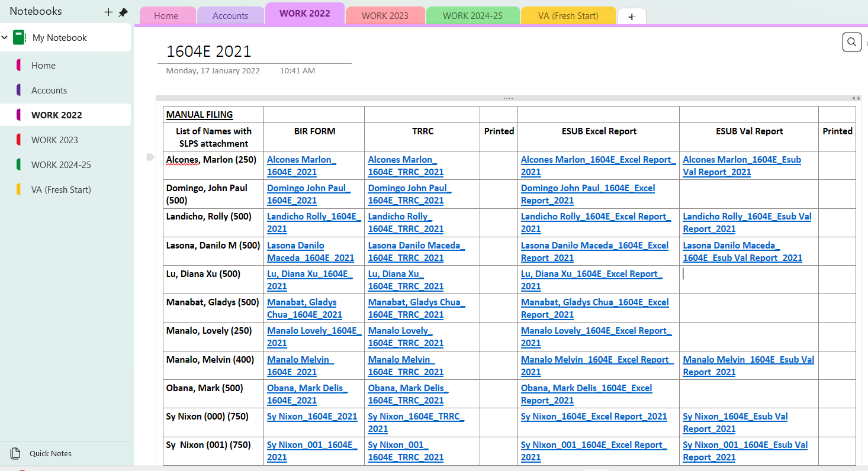
Task: Open Alcones Marlon_1604E_Excel Report_2021 link
Action: (598, 166)
